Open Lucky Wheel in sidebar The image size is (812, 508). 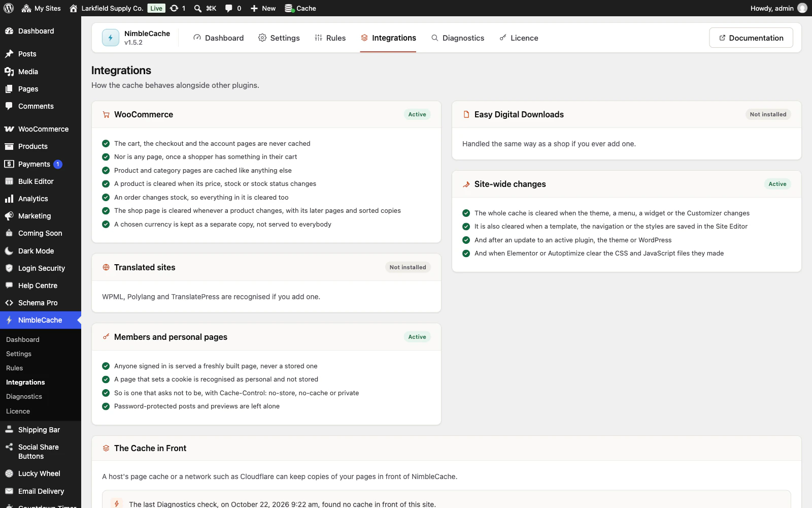tap(41, 473)
